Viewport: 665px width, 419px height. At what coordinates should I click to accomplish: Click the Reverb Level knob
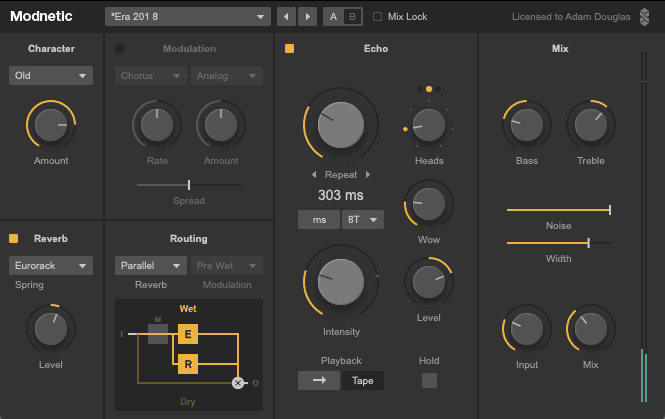(x=51, y=329)
